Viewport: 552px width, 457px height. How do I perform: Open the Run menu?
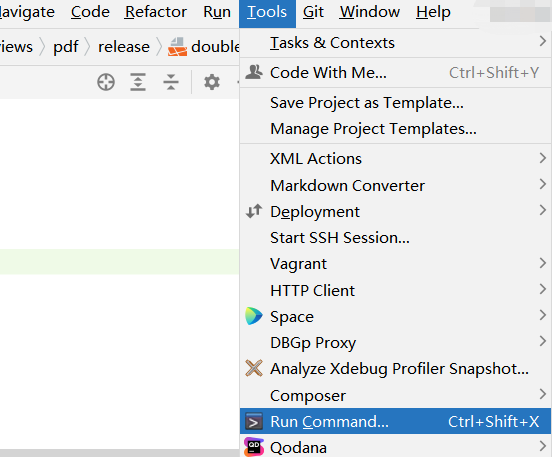tap(217, 12)
